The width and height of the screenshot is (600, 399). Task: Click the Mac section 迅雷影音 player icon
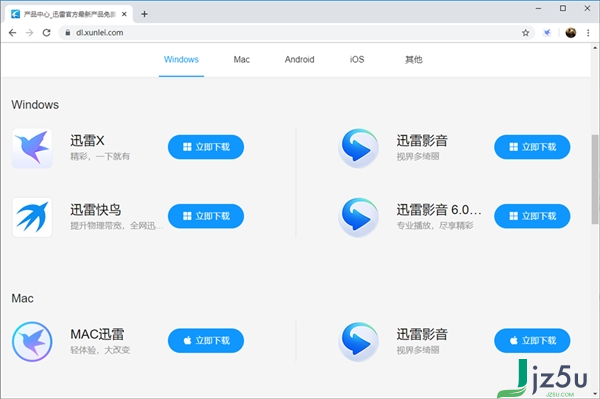pos(359,342)
